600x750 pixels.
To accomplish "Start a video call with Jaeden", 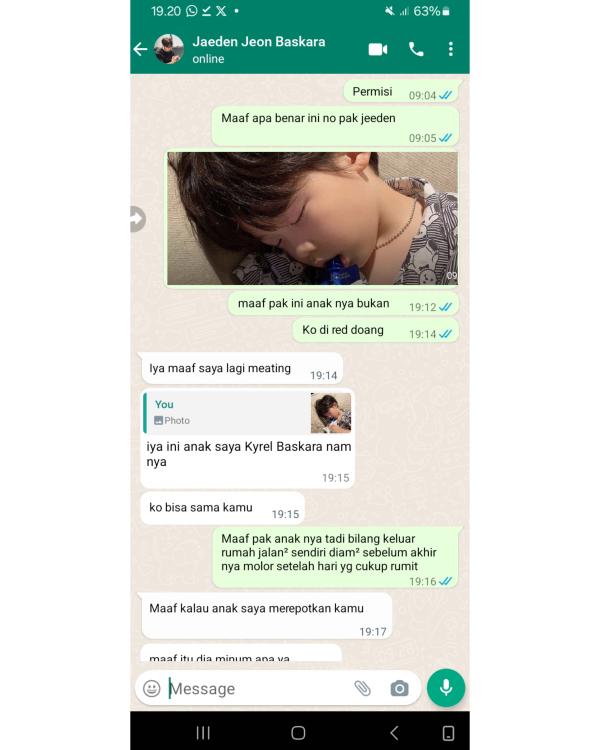I will [x=378, y=49].
